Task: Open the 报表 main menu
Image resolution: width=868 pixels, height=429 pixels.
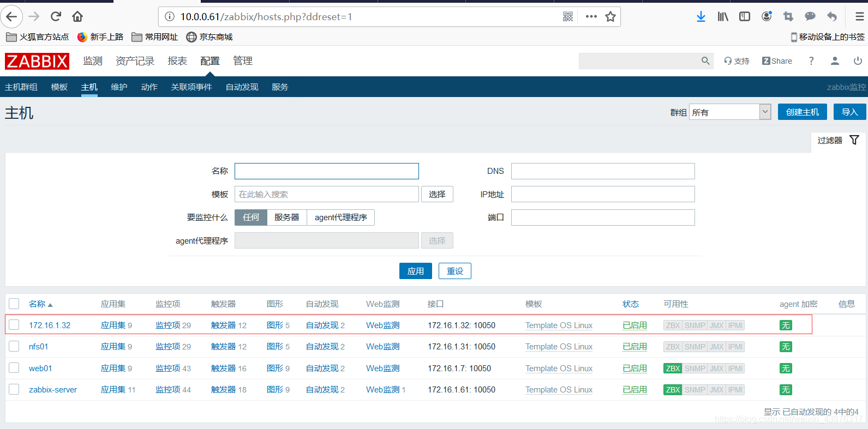Action: (177, 61)
